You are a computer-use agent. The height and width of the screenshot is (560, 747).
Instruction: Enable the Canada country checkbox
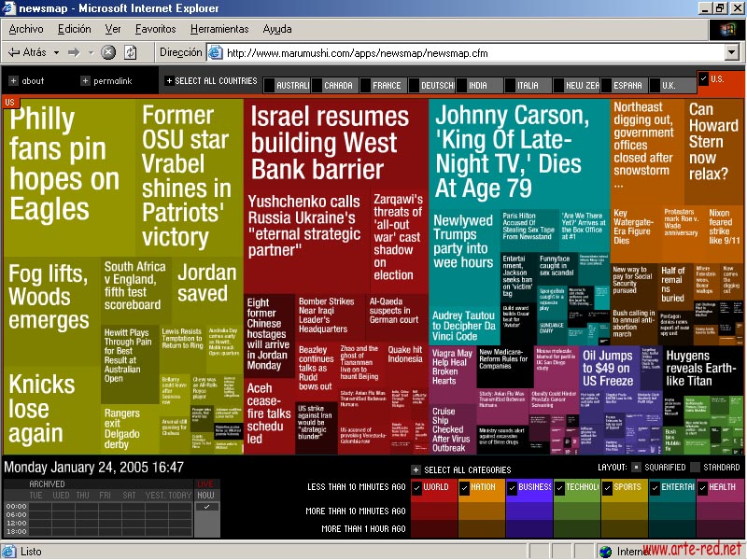317,85
